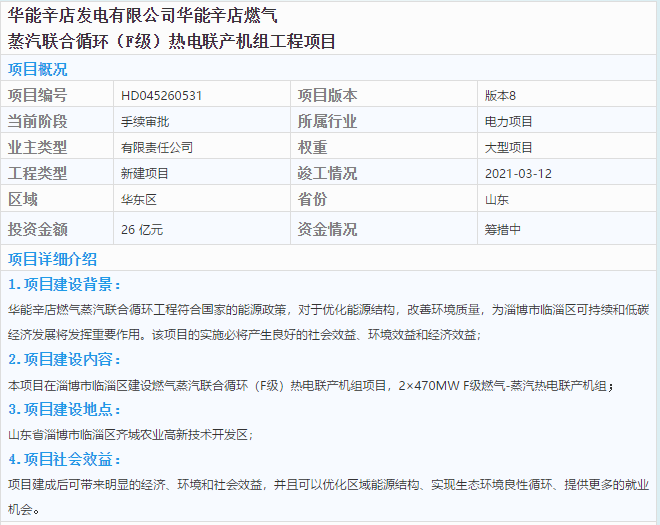The width and height of the screenshot is (660, 525).
Task: Click the line starting 经济发展将发挥重要作用
Action: click(x=245, y=335)
